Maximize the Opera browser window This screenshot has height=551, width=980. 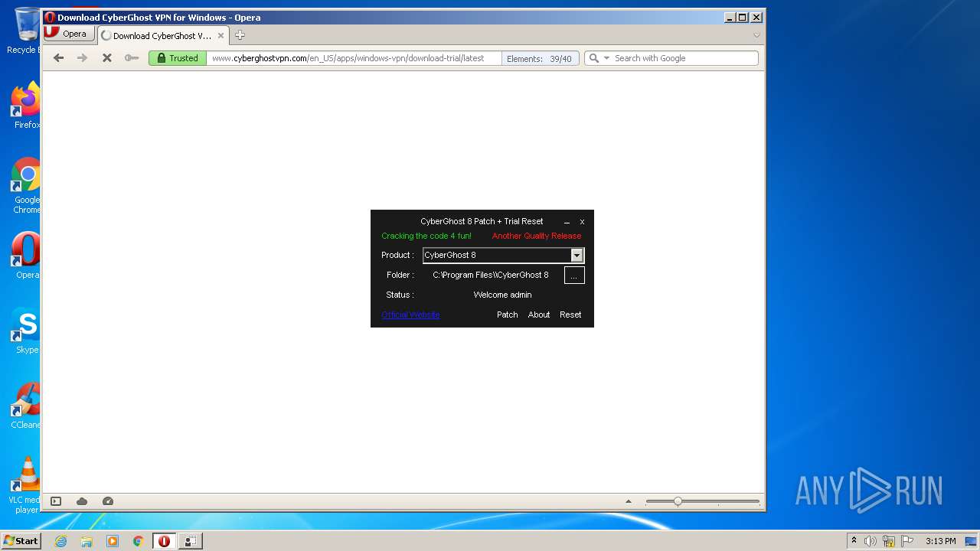click(742, 17)
